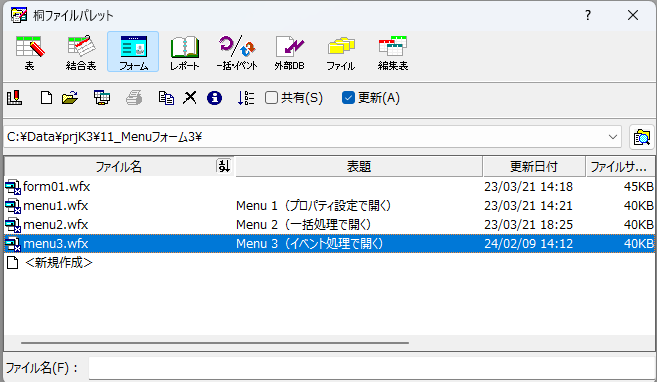657x382 pixels.
Task: Click date 24/02/09 14:12
Action: pos(528,244)
